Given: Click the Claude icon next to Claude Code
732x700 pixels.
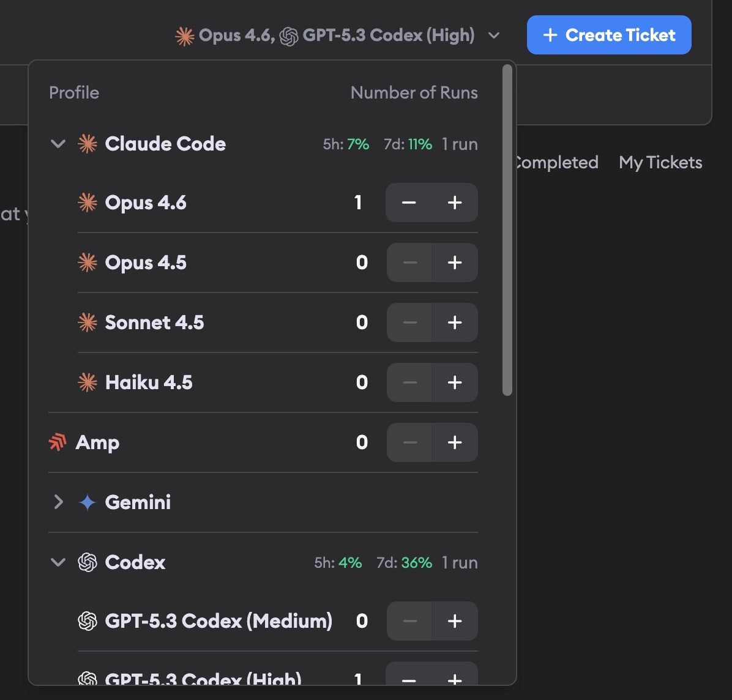Looking at the screenshot, I should point(88,144).
